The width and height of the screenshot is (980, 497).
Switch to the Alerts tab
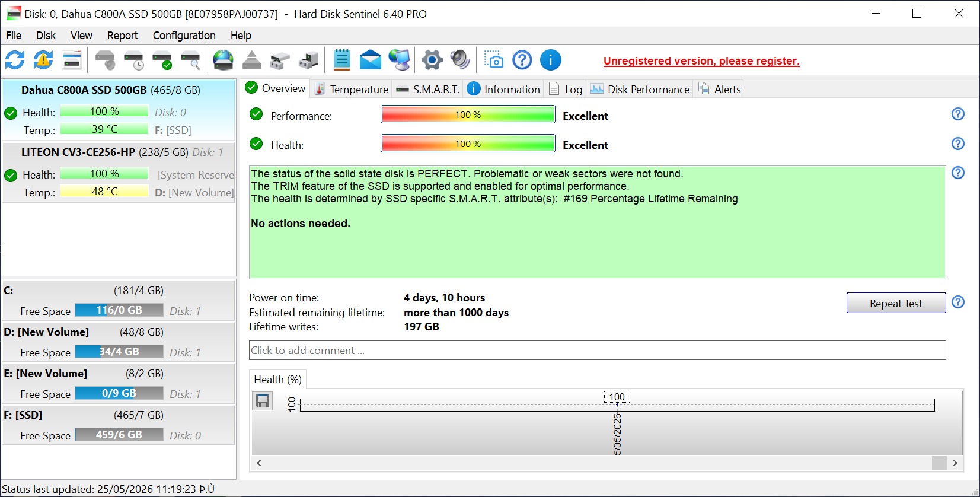pos(719,89)
